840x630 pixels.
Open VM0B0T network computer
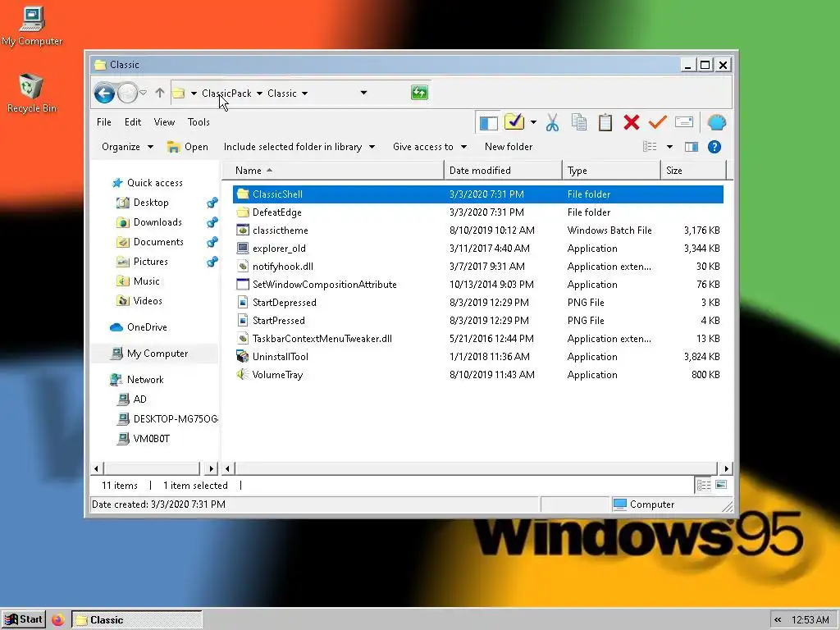(x=144, y=439)
